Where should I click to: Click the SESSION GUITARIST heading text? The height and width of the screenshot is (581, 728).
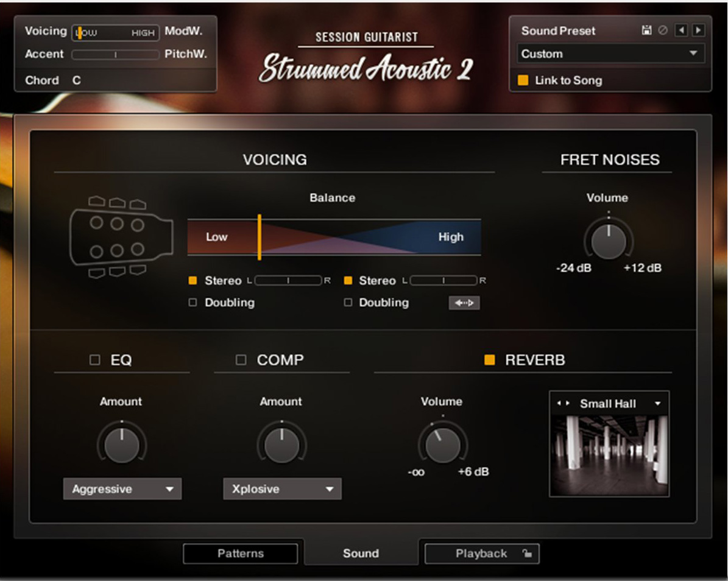coord(367,37)
